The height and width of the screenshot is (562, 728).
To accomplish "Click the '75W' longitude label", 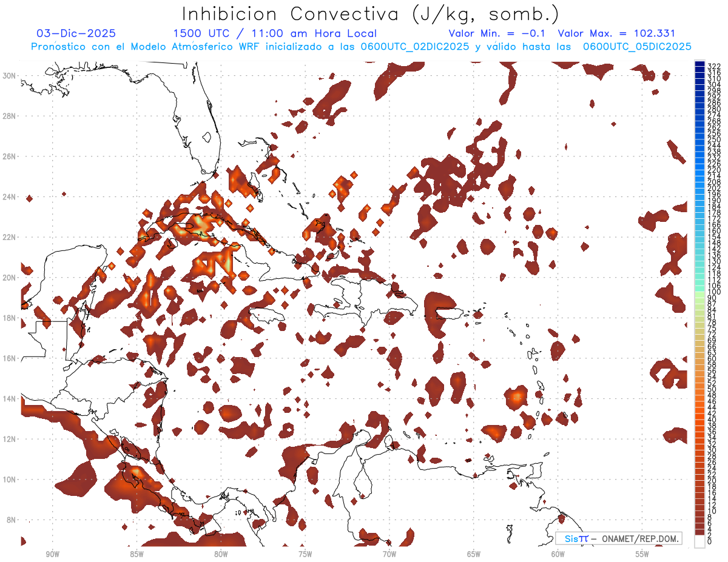I will (x=305, y=554).
